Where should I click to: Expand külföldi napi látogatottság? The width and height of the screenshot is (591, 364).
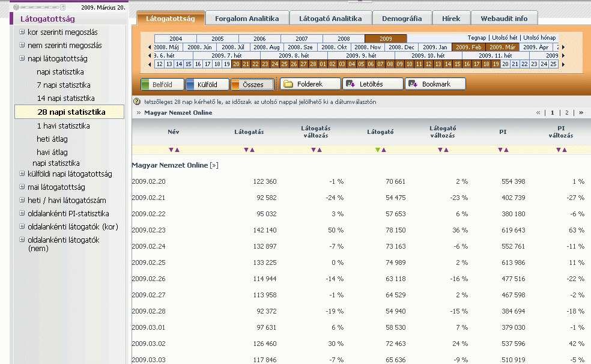(x=22, y=174)
